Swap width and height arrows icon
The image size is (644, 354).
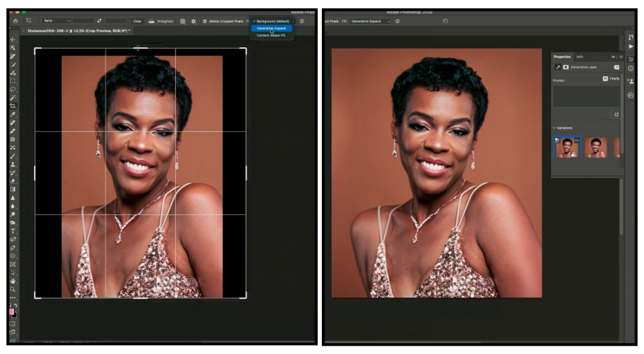[99, 21]
